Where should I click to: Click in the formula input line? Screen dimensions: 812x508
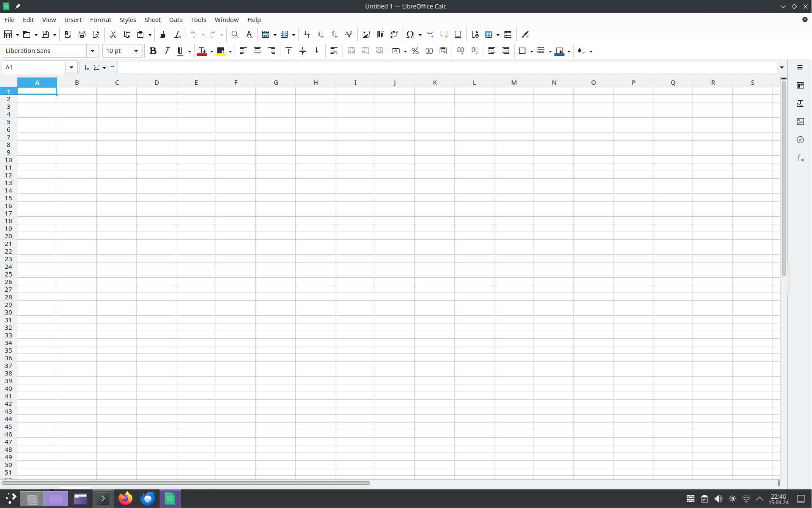click(447, 67)
